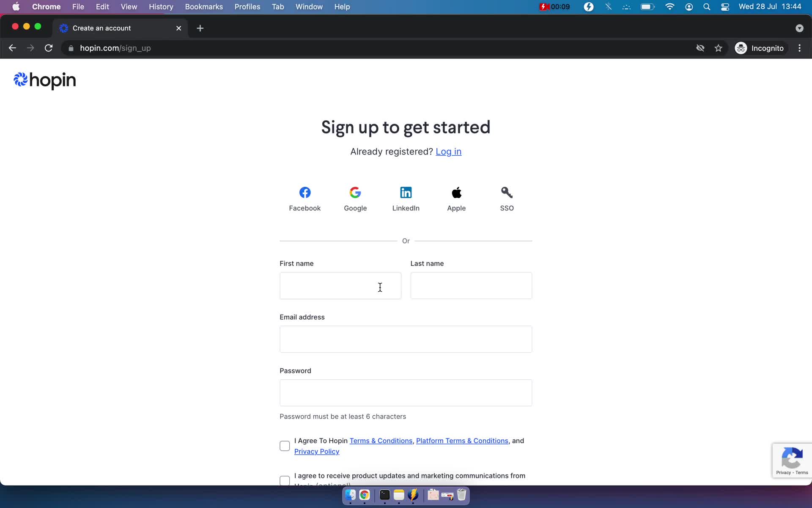Sign up with the Facebook icon
Image resolution: width=812 pixels, height=508 pixels.
click(304, 193)
